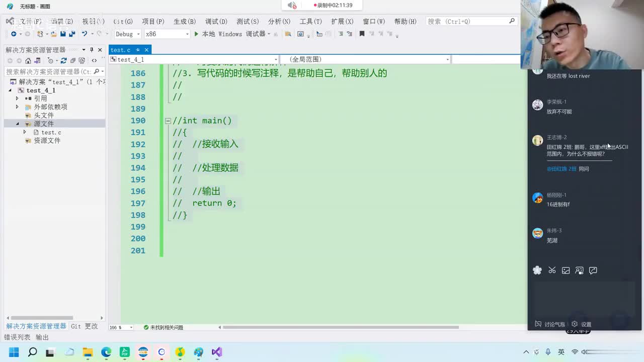Click the flower emoji icon in chat panel
Screen dimensions: 644x362
537,270
